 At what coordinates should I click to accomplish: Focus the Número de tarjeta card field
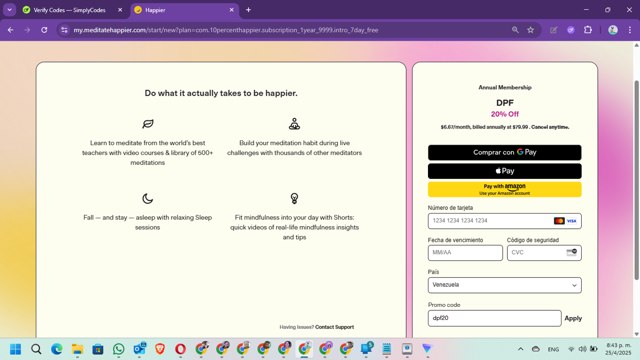[x=504, y=221]
